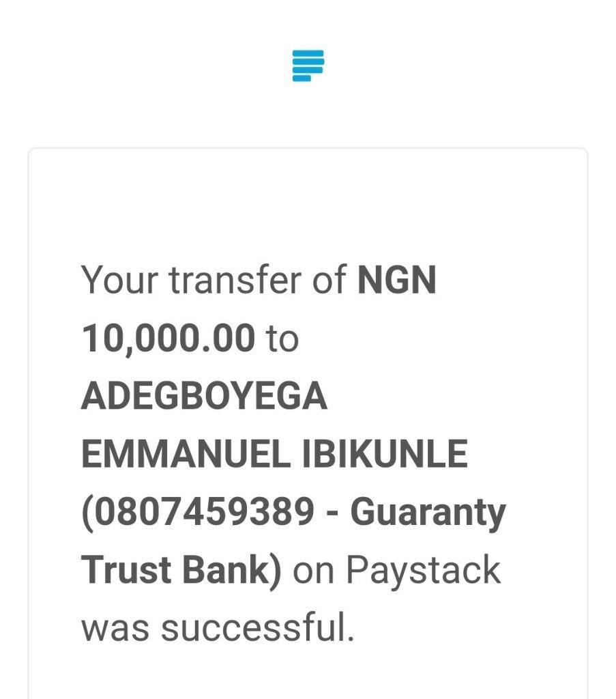This screenshot has width=616, height=699.
Task: Click the word IBIKUNLE in recipient name
Action: point(385,454)
